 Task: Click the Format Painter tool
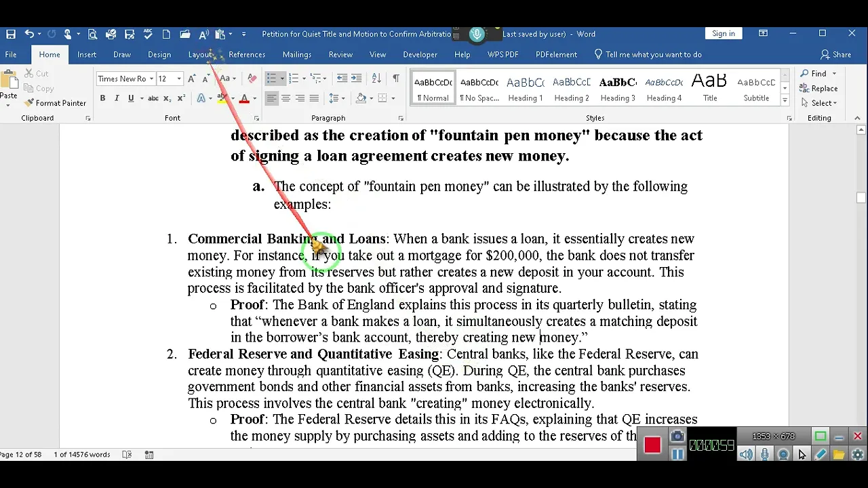56,103
